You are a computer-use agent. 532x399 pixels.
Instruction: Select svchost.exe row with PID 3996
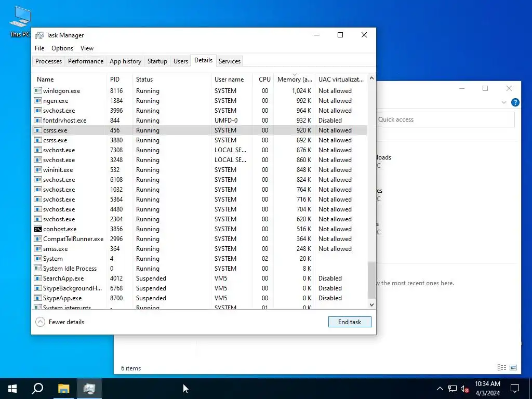tap(200, 110)
